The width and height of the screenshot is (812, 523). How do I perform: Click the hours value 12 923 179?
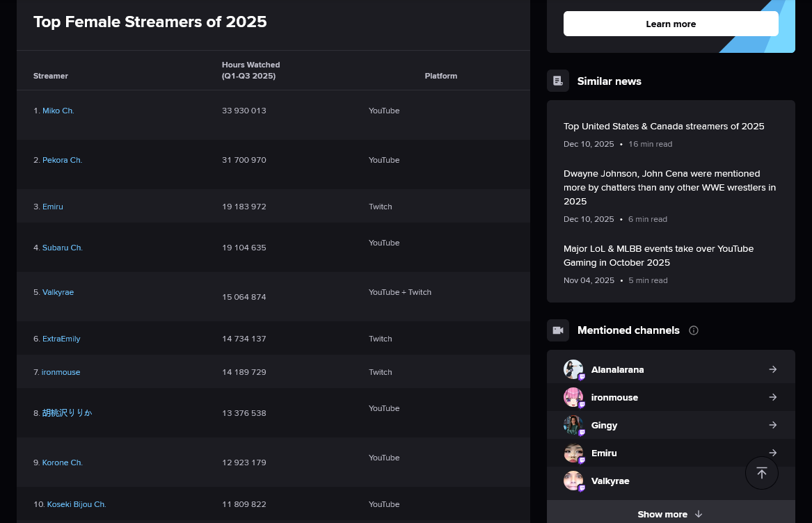tap(244, 462)
